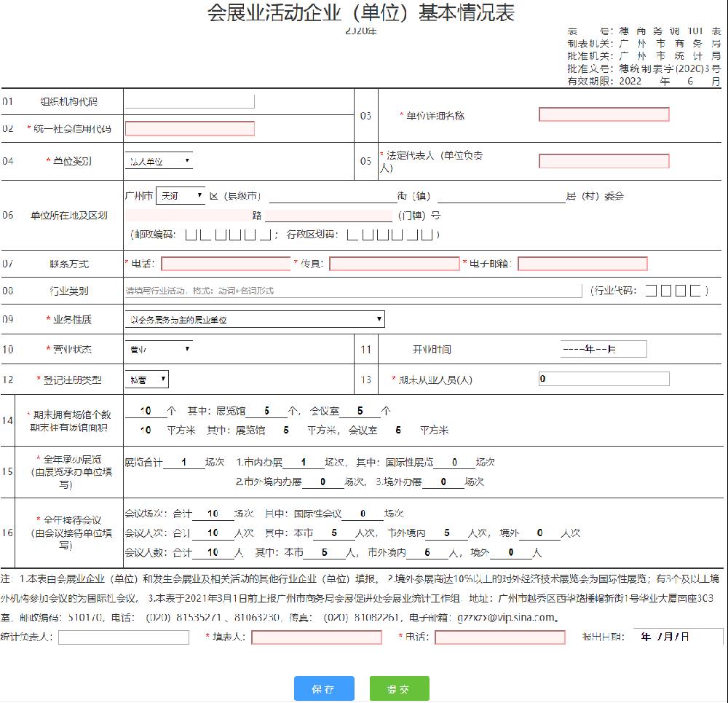The height and width of the screenshot is (703, 728).
Task: Click the 联系方式 row label
Action: (x=69, y=264)
